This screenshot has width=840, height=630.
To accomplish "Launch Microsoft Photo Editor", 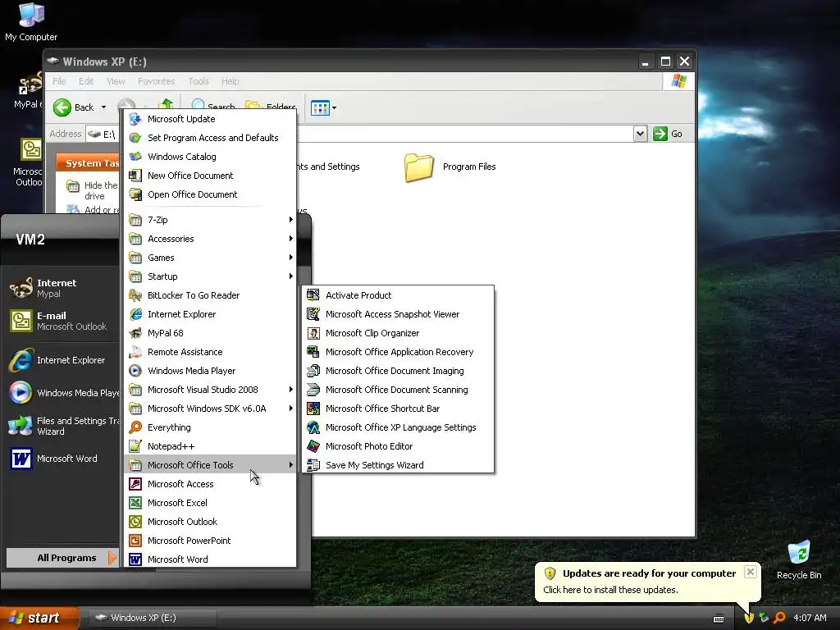I will click(398, 446).
